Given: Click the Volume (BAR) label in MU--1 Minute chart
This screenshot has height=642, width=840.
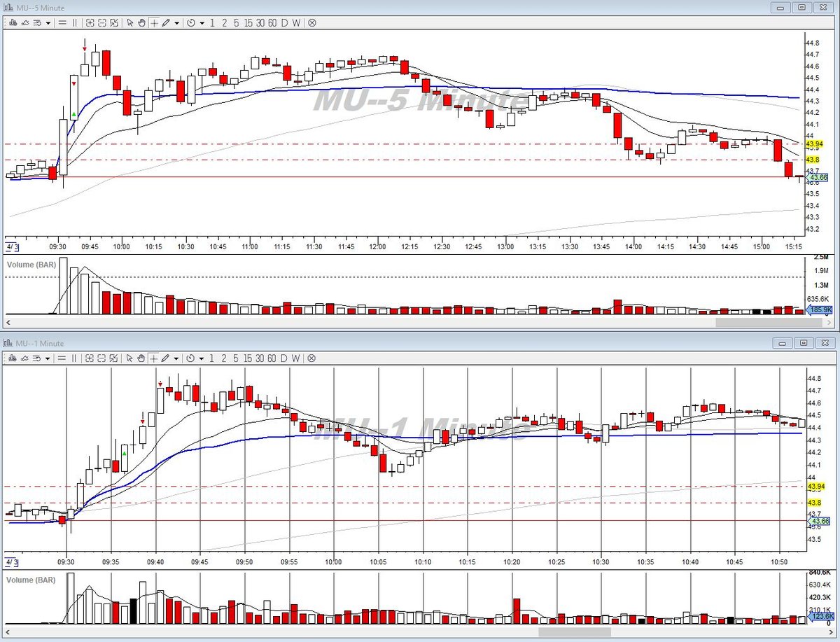Looking at the screenshot, I should pos(31,580).
